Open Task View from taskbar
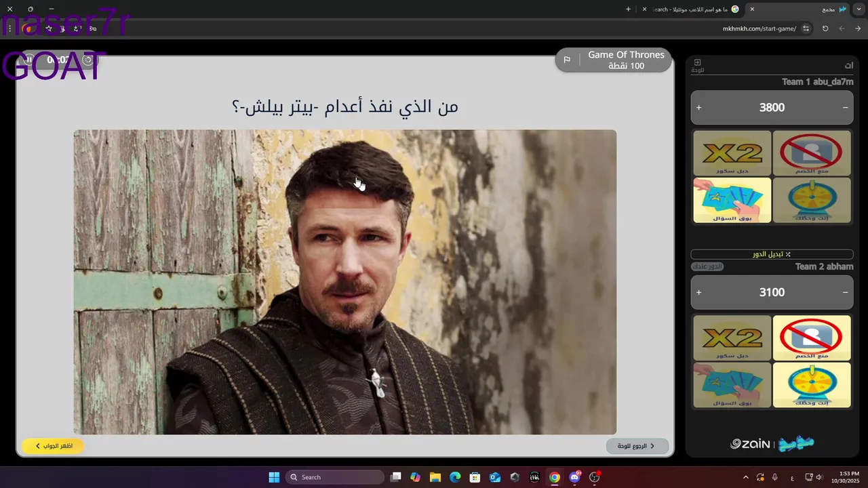Screen dimensions: 868x488 396,477
